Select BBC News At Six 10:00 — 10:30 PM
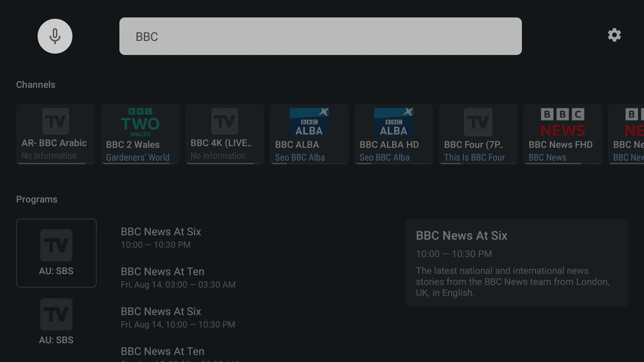 (x=161, y=238)
